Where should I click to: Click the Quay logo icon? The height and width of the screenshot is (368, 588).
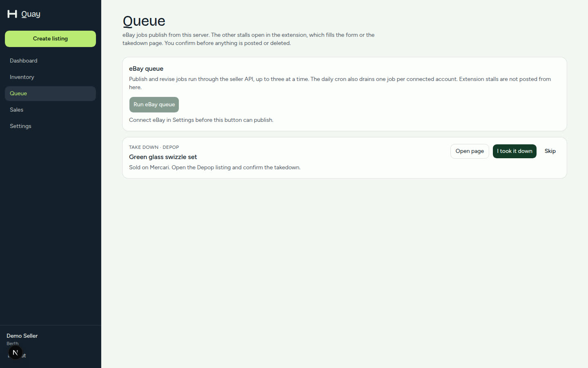pyautogui.click(x=12, y=14)
